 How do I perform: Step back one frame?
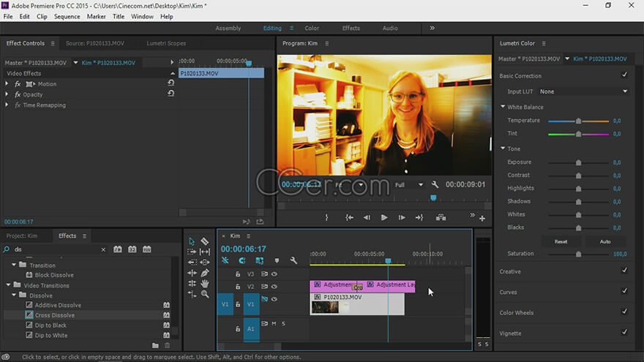coord(367,217)
